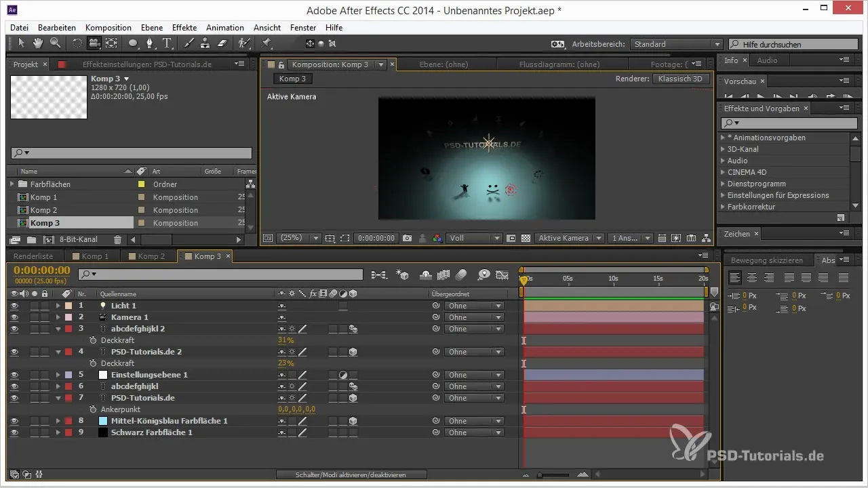Delete selected project item with trash icon
868x488 pixels.
click(117, 239)
